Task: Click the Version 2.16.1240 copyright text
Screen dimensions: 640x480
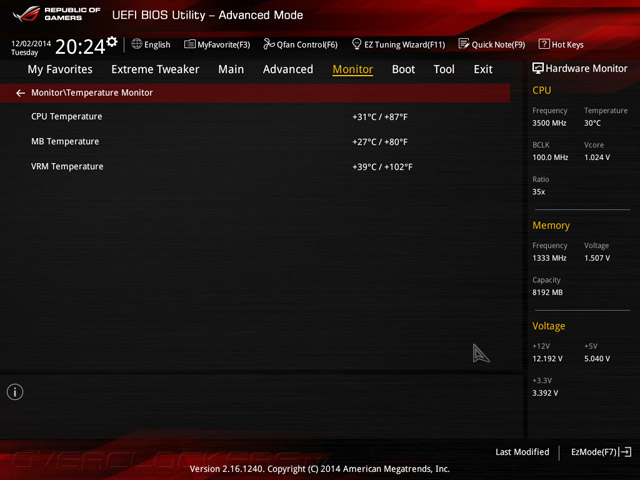Action: [320, 469]
